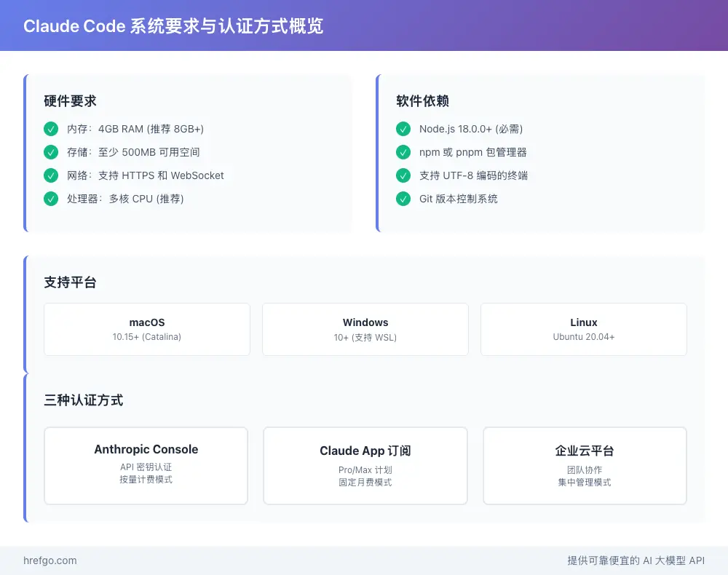Click the green check icon beside 网络 HTTPS
728x575 pixels.
[x=51, y=175]
